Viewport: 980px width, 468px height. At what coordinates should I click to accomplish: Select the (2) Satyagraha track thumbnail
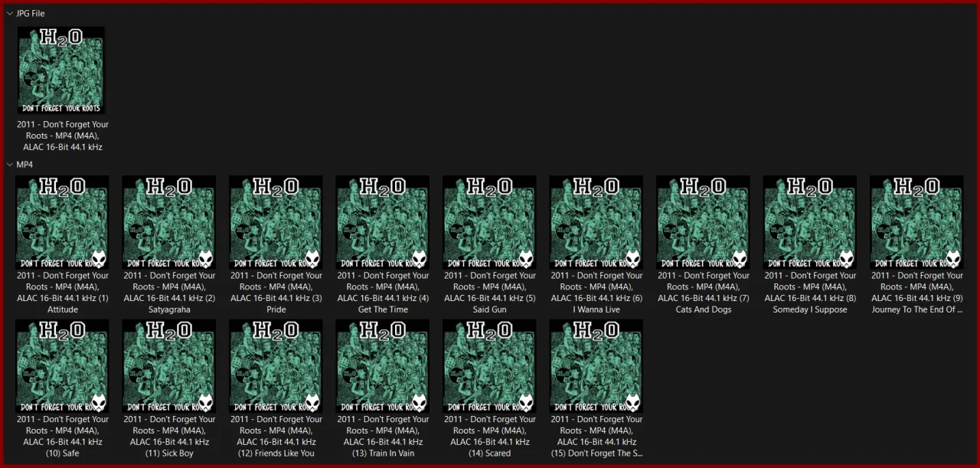[x=169, y=222]
